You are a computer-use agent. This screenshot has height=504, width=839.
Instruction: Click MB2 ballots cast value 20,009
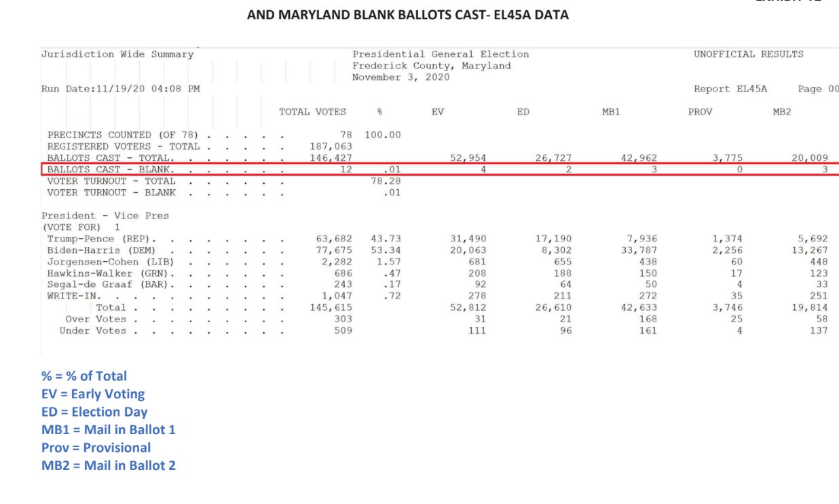point(810,158)
